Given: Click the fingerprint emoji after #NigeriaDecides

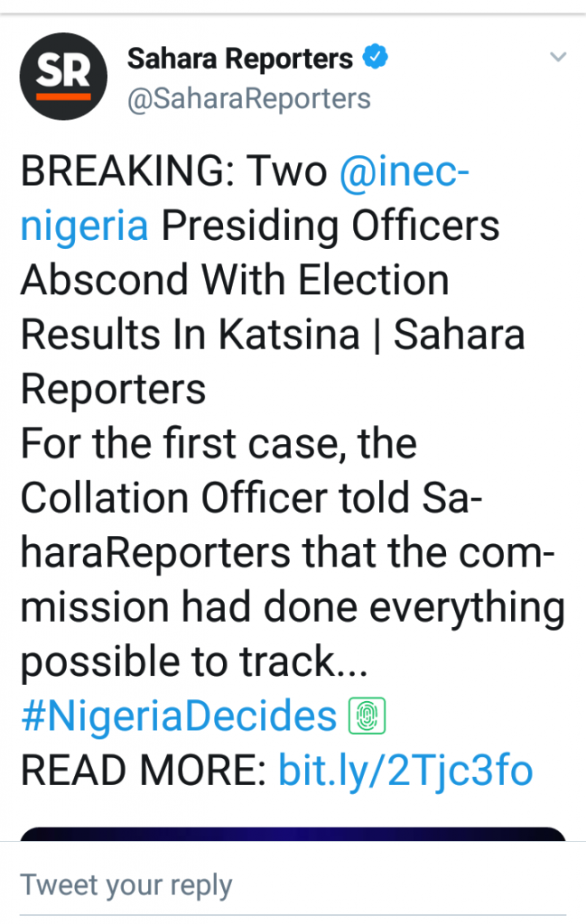Looking at the screenshot, I should tap(367, 718).
